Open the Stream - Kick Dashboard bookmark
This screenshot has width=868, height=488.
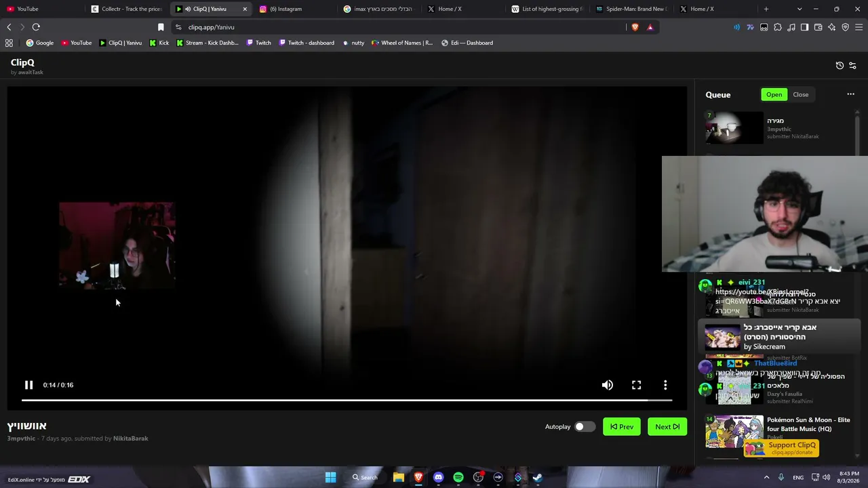coord(208,43)
